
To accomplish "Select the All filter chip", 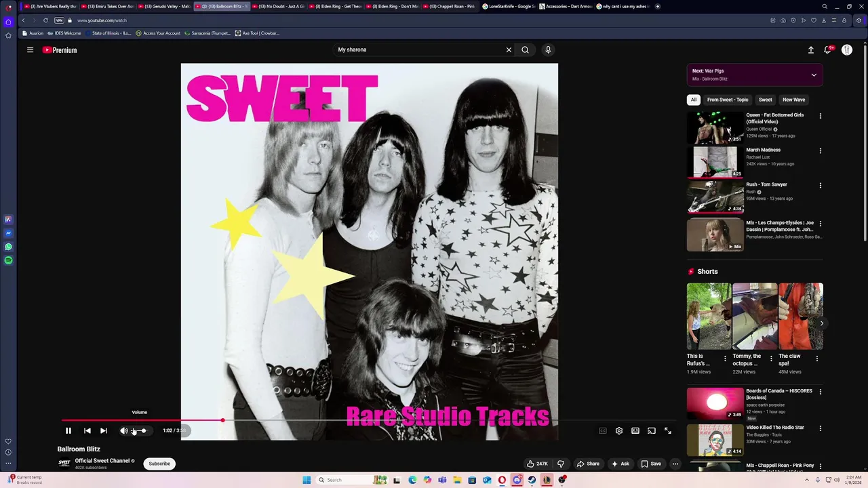I will pos(694,100).
